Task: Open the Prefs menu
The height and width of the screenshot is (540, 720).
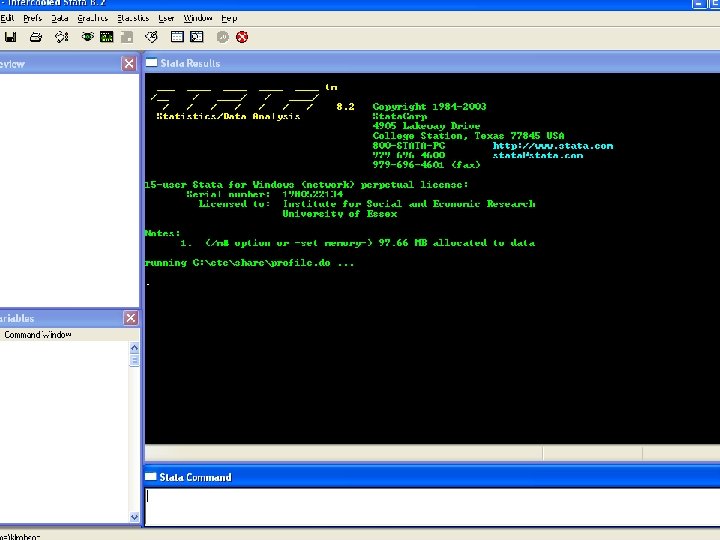Action: [x=33, y=18]
